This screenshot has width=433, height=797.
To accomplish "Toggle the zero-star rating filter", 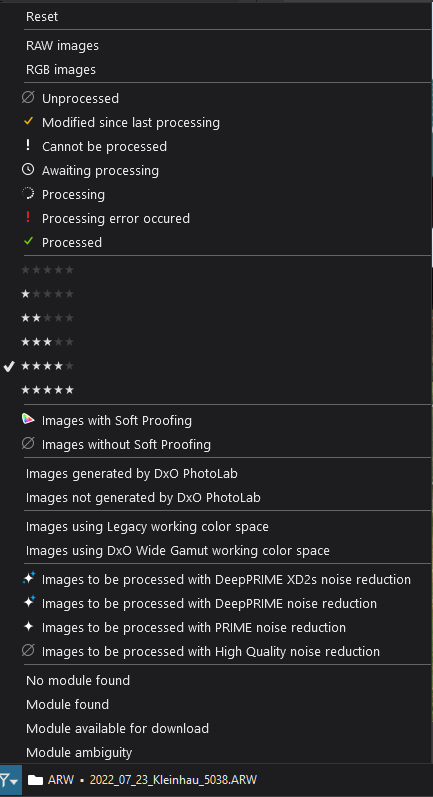I will coord(47,270).
